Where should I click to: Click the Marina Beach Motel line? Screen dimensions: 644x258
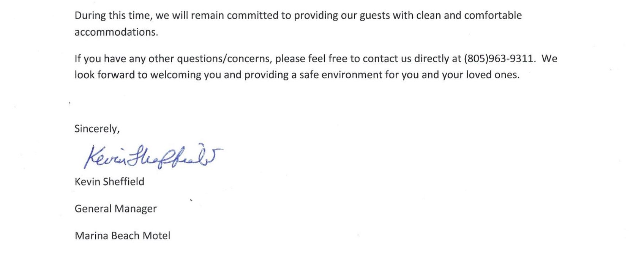[x=122, y=236]
